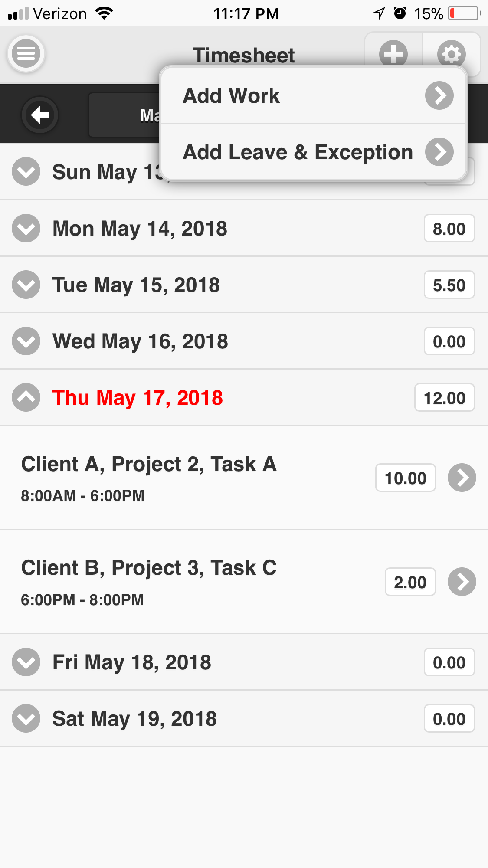Expand Fri May 18, 2018 entries

26,662
